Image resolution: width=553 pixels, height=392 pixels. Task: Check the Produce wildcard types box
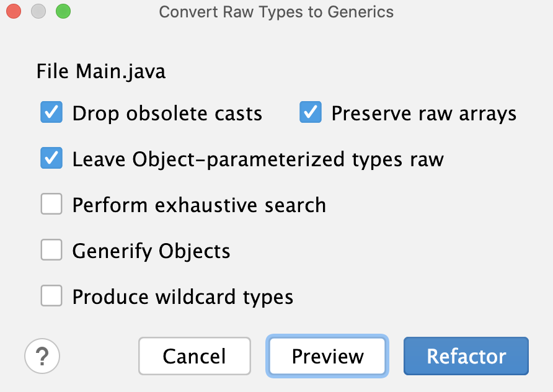(x=51, y=296)
